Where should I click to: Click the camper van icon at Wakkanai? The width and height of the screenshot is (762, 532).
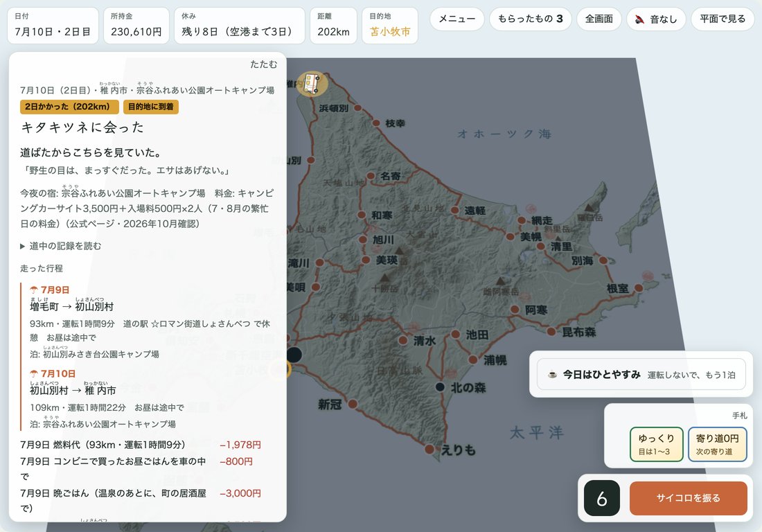click(x=312, y=84)
